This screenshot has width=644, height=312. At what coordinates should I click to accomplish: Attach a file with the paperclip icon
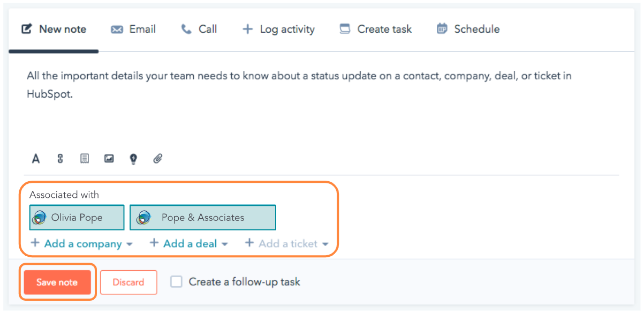(157, 158)
